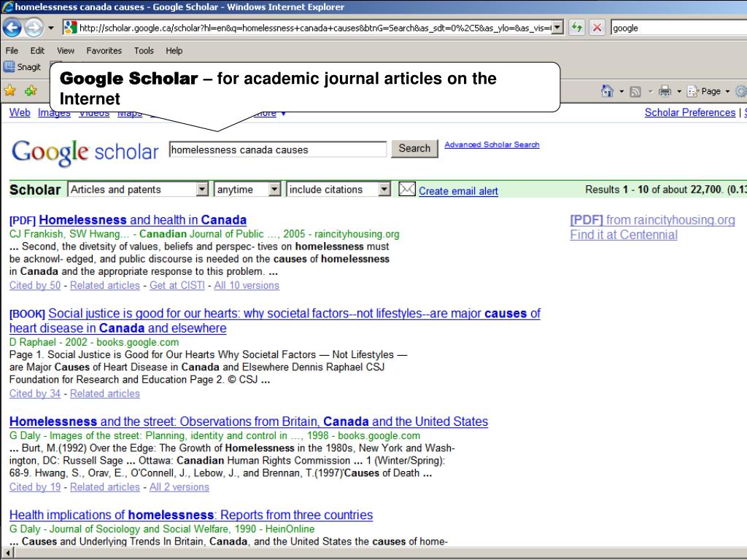Click Cited by 19 link

35,486
